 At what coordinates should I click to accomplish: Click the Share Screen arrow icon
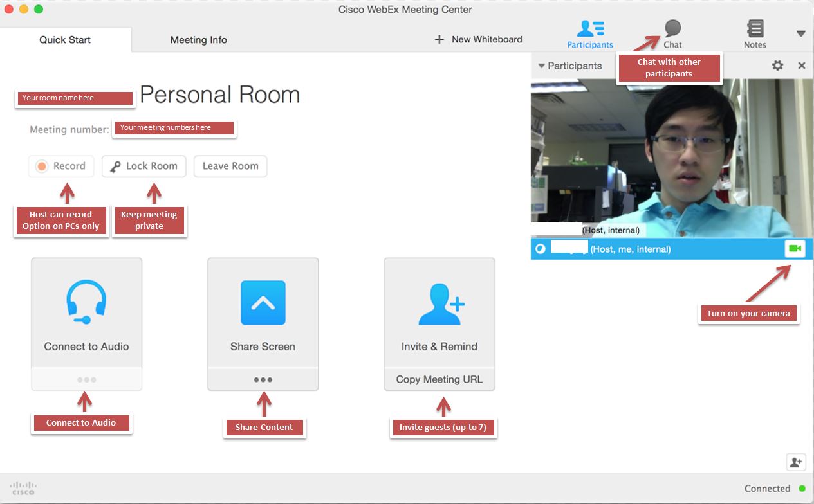[x=263, y=302]
